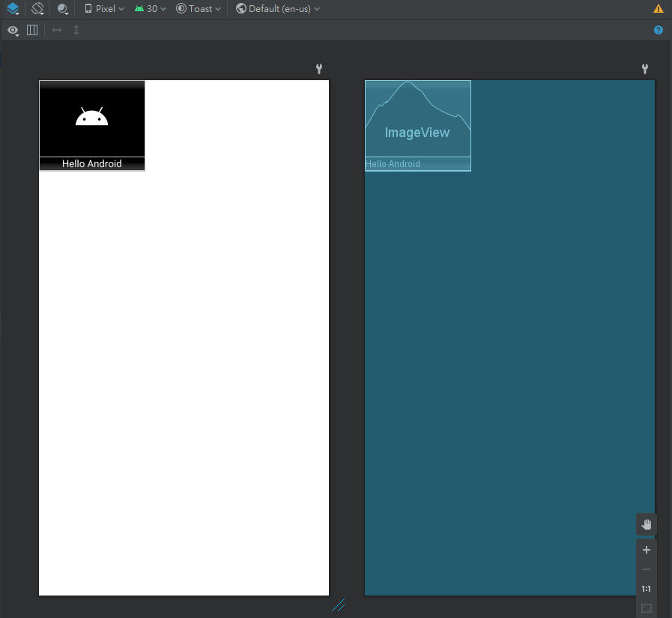Click the wrench icon above design preview
Image resolution: width=672 pixels, height=618 pixels.
pos(319,69)
